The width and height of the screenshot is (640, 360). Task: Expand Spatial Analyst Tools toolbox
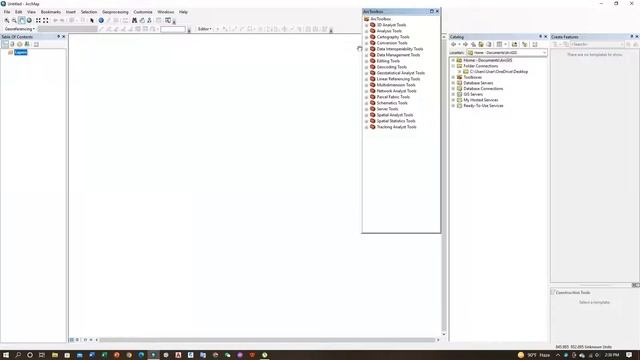pos(367,115)
